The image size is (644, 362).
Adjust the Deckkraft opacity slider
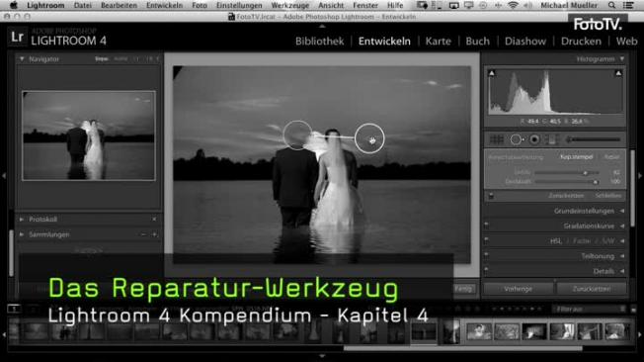(x=567, y=181)
